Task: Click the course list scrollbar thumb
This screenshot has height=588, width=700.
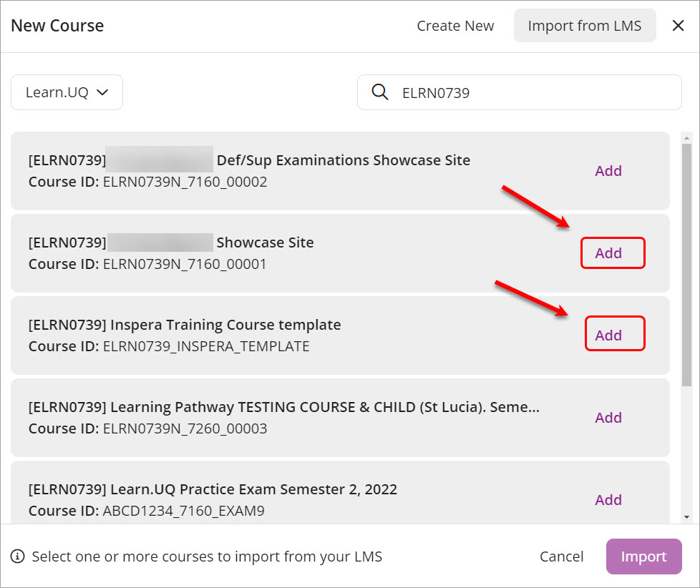Action: click(687, 265)
